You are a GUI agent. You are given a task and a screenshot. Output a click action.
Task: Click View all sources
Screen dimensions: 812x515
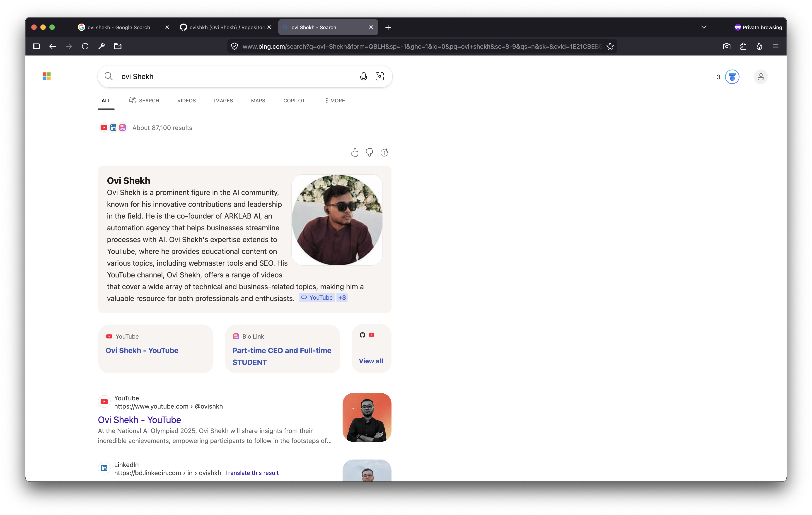[371, 361]
